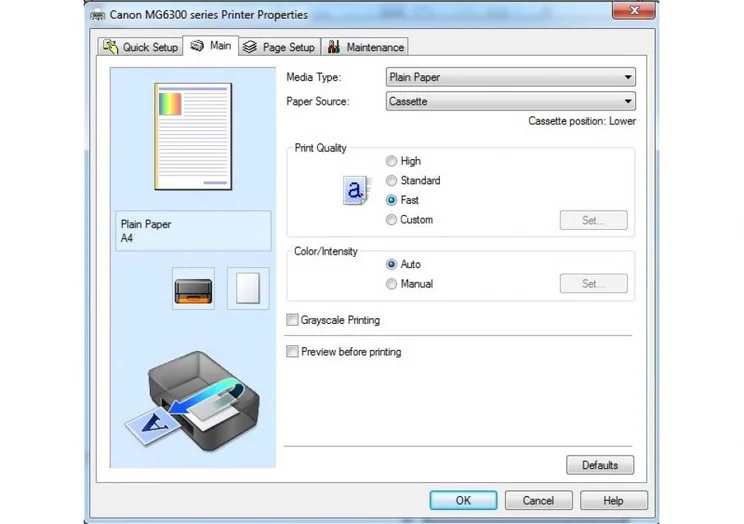This screenshot has width=744, height=524.
Task: Select Manual color intensity option
Action: click(391, 284)
